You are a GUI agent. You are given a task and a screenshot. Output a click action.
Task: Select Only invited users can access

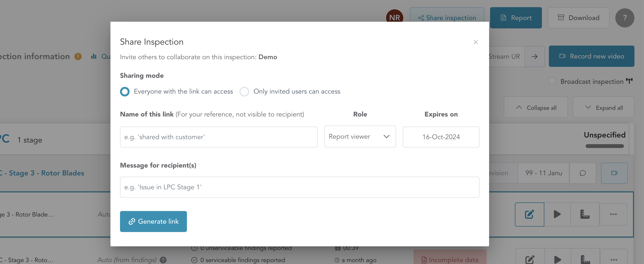[x=244, y=92]
